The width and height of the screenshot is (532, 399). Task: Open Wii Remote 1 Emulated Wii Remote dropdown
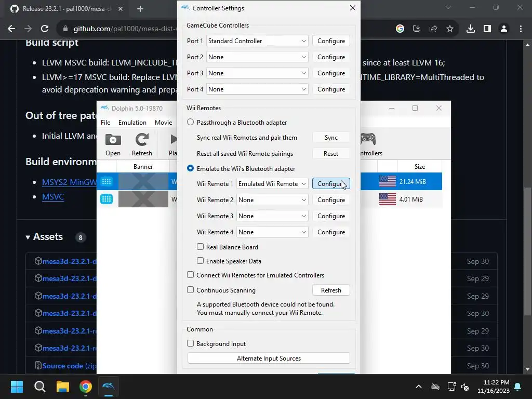(x=272, y=183)
